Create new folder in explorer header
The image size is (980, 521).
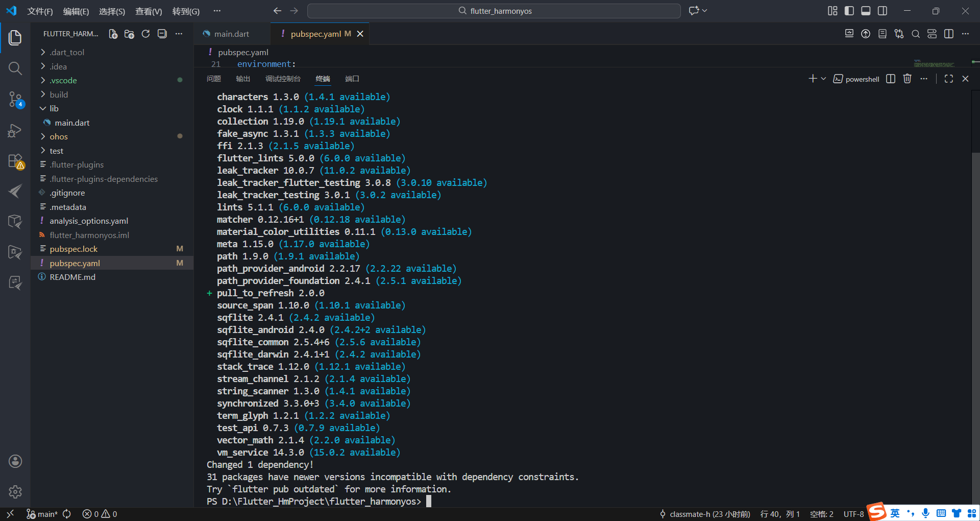coord(130,34)
